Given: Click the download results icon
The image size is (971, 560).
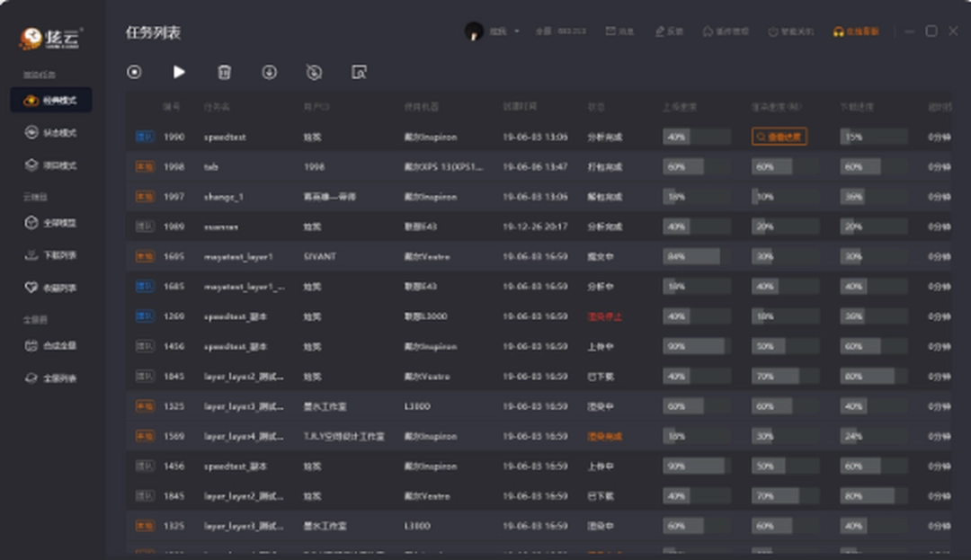Looking at the screenshot, I should [269, 72].
